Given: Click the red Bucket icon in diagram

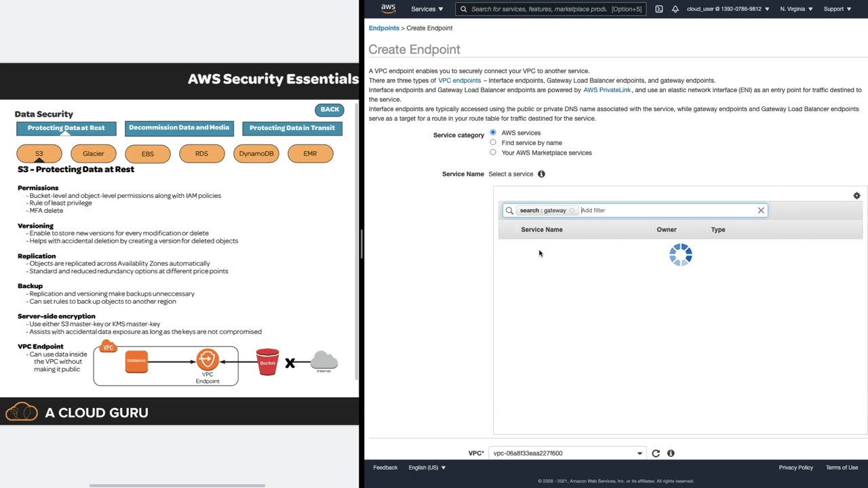Looking at the screenshot, I should pos(268,362).
